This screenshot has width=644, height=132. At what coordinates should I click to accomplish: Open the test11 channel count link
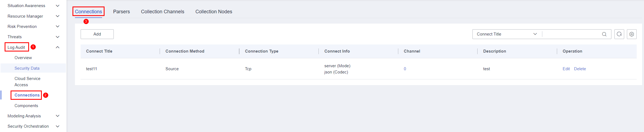point(405,69)
